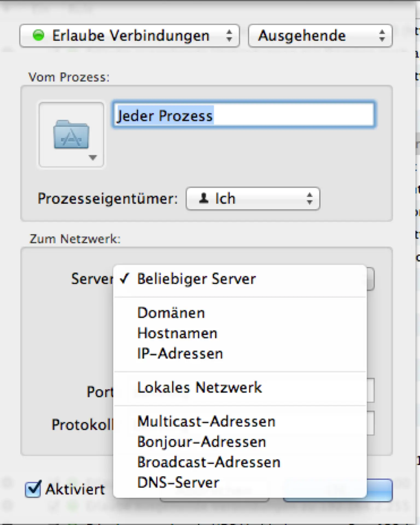This screenshot has height=525, width=420.
Task: Choose Domänen from the server menu
Action: coord(171,313)
